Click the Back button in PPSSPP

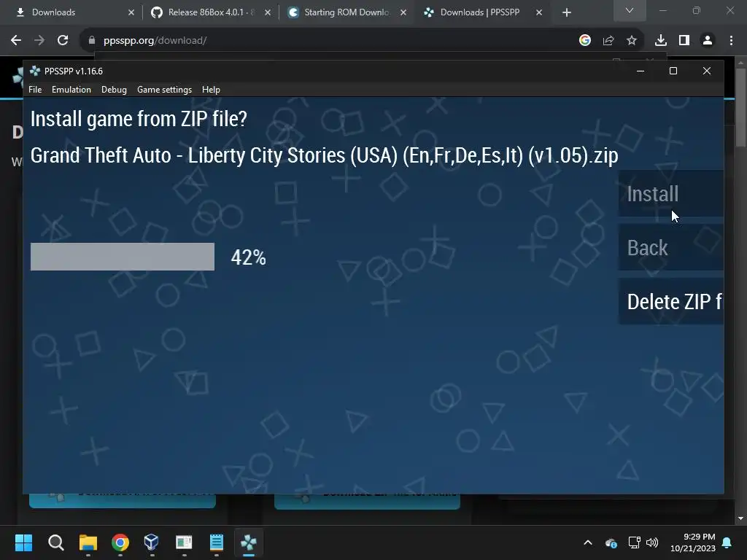tap(671, 248)
